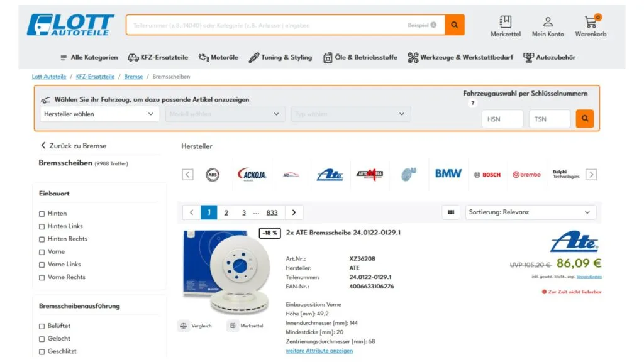644x362 pixels.
Task: Click the large ATE brand logo by price
Action: 574,241
